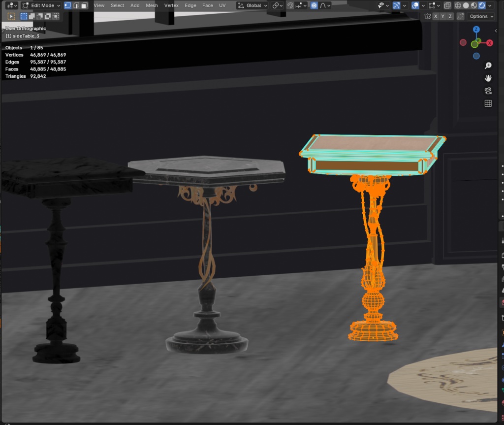Click the 'User Orthographic' view label
This screenshot has height=425, width=504.
pyautogui.click(x=26, y=29)
